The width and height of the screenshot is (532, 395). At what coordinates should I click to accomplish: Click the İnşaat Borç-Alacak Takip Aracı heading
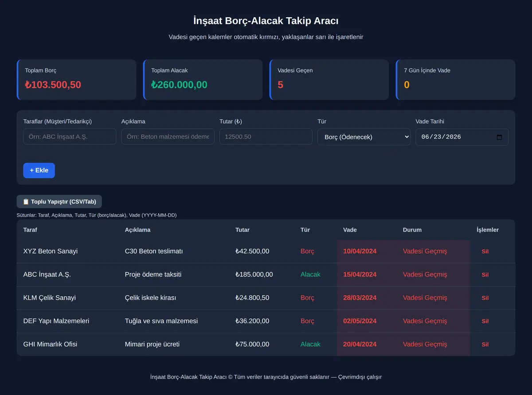tap(266, 21)
